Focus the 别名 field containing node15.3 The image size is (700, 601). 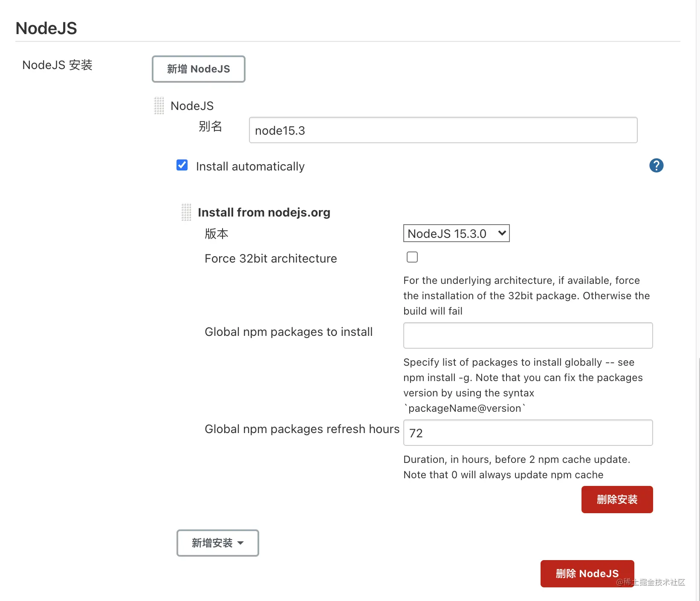tap(443, 130)
